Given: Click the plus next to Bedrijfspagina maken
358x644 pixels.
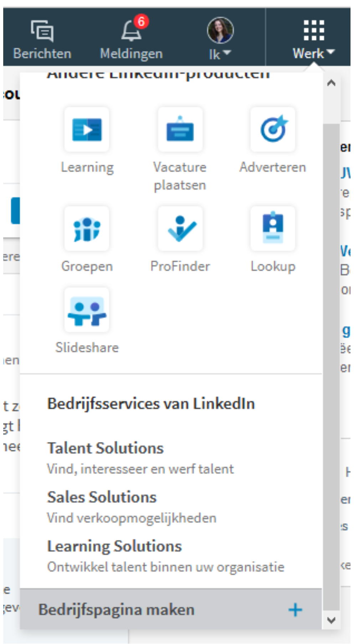Looking at the screenshot, I should (295, 610).
